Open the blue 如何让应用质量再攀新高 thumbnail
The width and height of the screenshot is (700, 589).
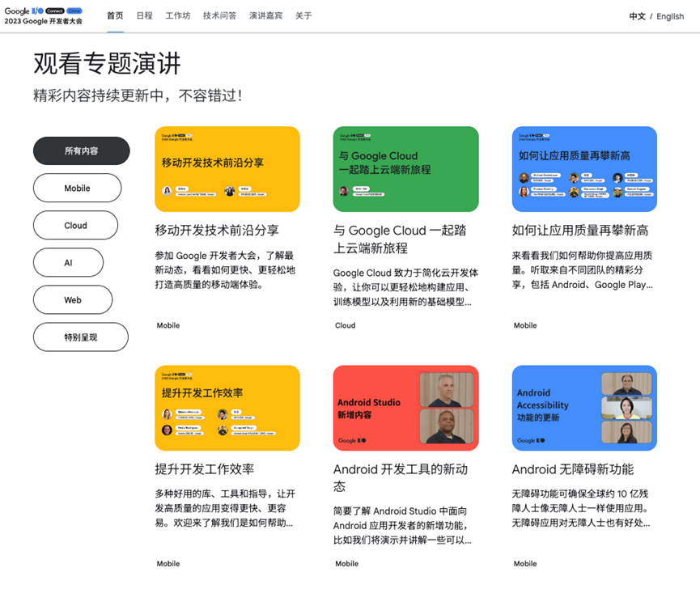[584, 169]
